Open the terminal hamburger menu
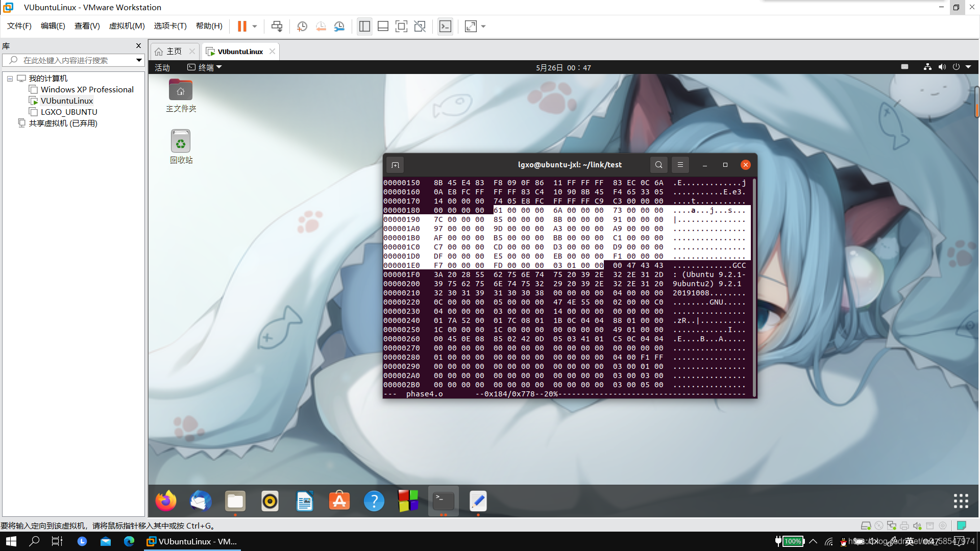The height and width of the screenshot is (551, 980). click(x=680, y=165)
